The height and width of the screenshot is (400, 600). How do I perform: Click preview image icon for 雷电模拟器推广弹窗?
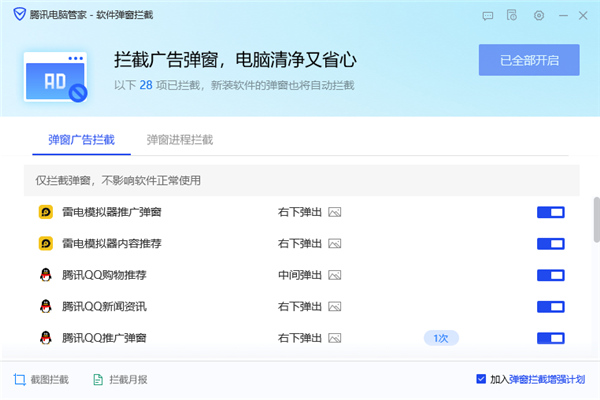[335, 212]
